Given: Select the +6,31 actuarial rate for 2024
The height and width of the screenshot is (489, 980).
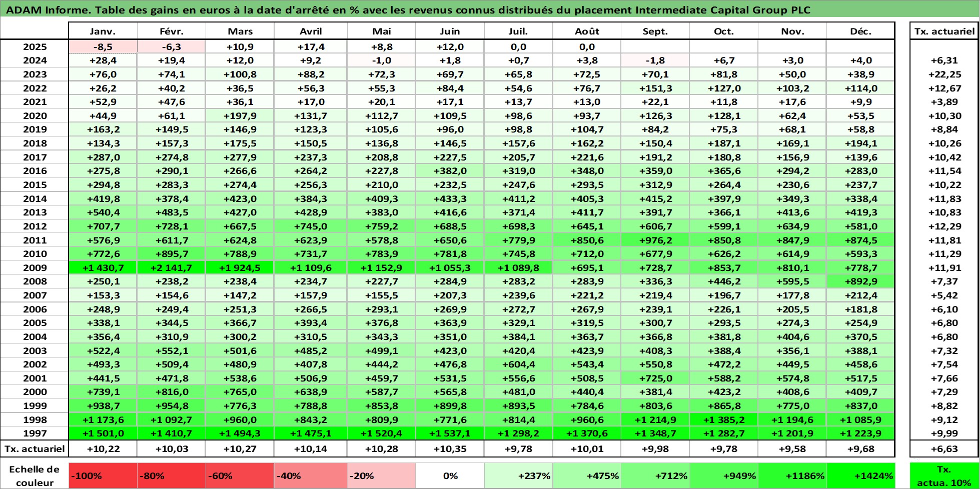Looking at the screenshot, I should pyautogui.click(x=944, y=60).
